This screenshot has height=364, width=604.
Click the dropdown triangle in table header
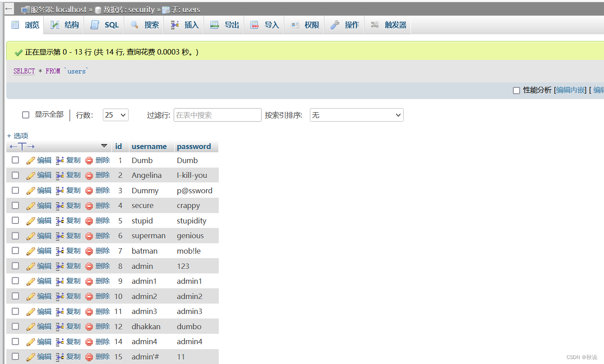[104, 146]
